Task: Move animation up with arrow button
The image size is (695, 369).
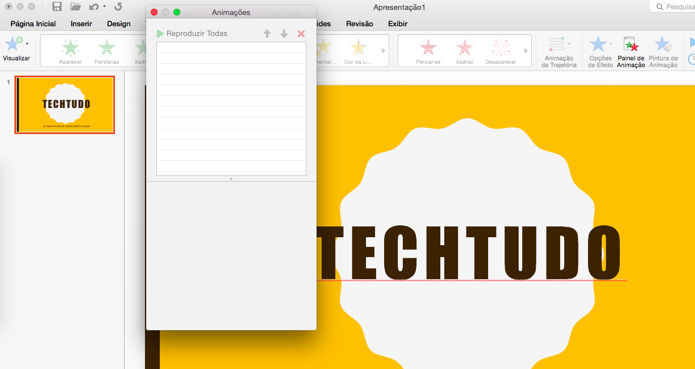Action: (x=267, y=34)
